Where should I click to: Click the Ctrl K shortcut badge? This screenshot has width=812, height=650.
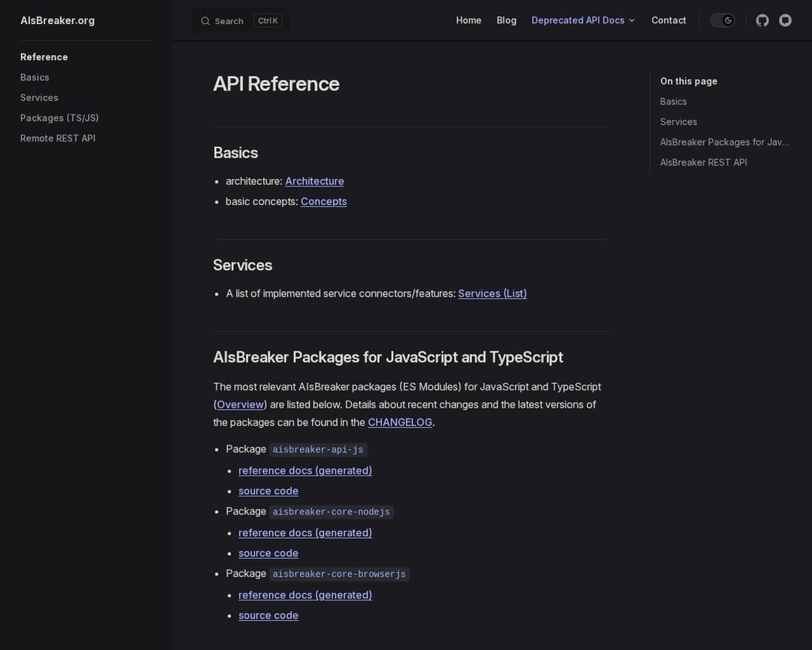click(268, 21)
